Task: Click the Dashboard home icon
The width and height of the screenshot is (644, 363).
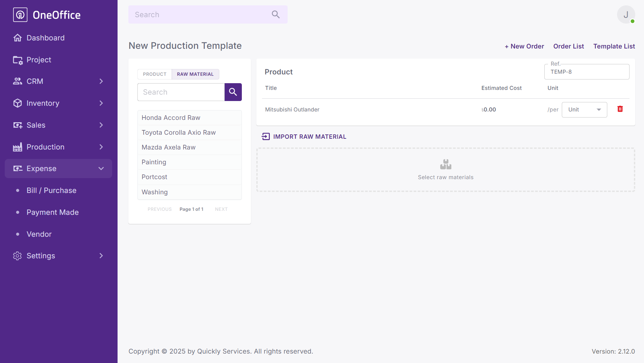Action: click(18, 38)
